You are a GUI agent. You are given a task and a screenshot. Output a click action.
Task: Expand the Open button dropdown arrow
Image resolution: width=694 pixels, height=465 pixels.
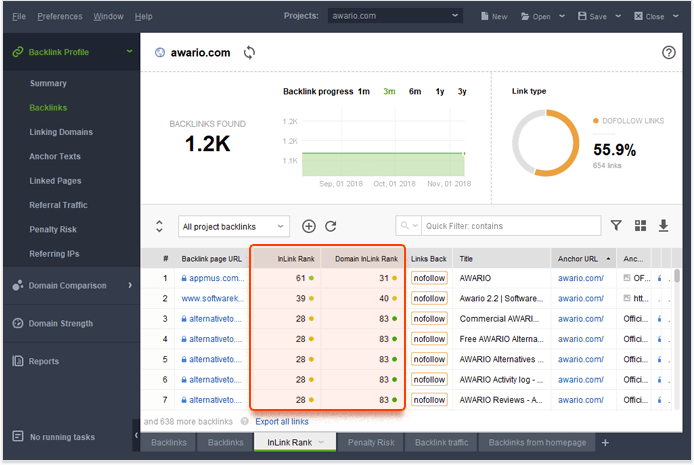click(562, 16)
